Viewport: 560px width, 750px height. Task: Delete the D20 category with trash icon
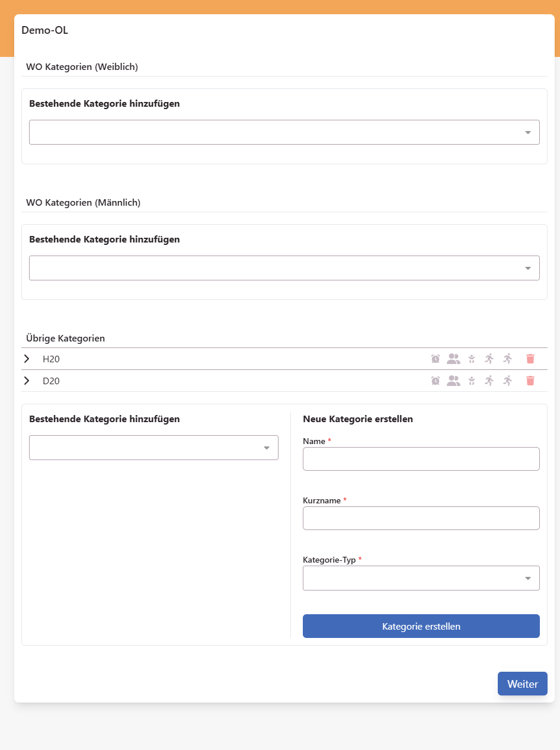click(x=530, y=381)
